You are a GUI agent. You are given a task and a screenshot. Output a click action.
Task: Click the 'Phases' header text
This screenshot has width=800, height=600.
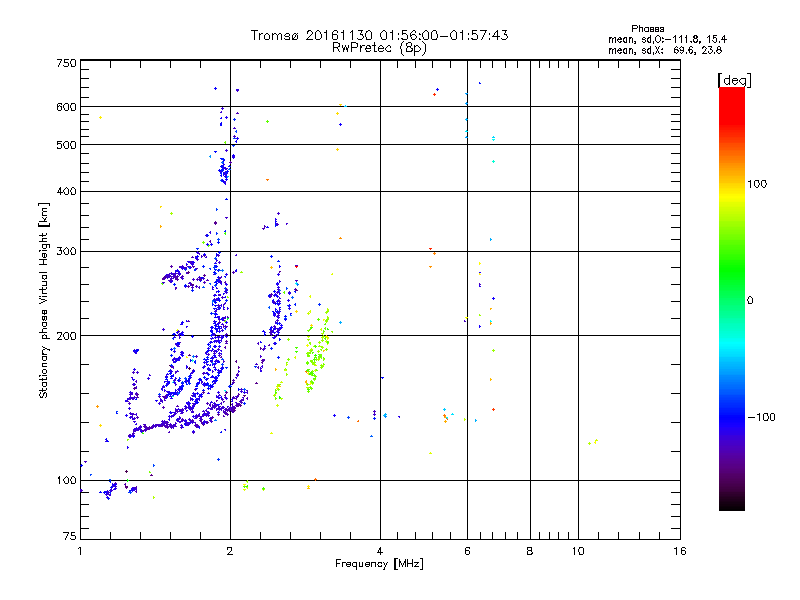click(x=647, y=29)
